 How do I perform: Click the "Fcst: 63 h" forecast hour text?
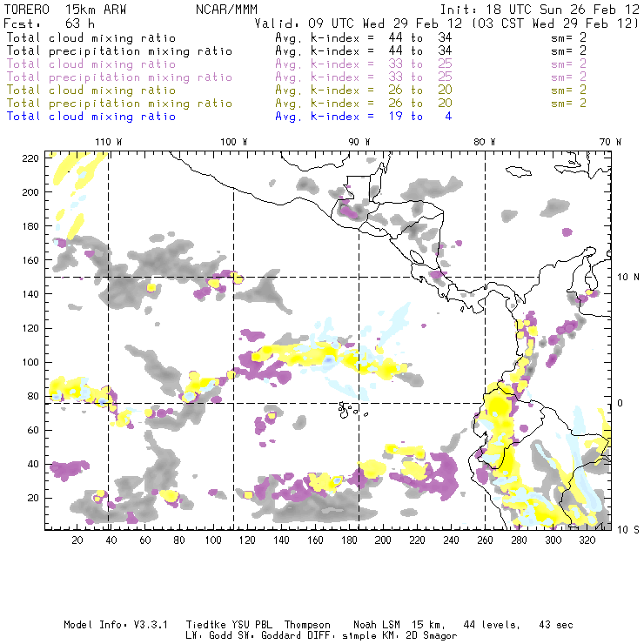click(x=49, y=23)
